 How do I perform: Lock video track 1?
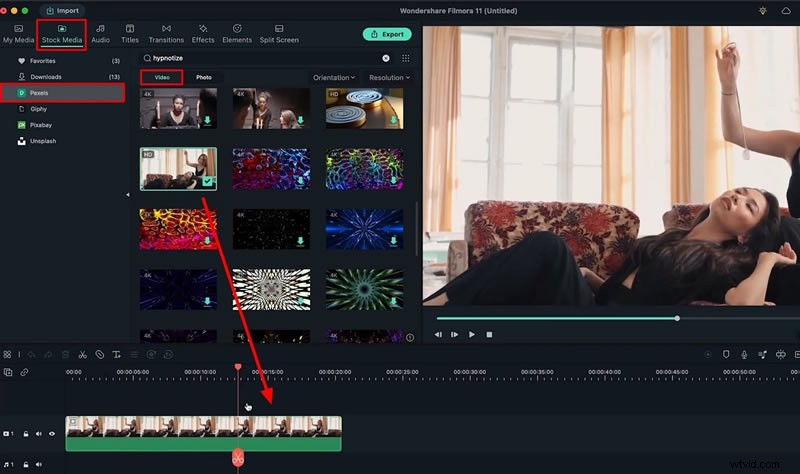click(26, 434)
